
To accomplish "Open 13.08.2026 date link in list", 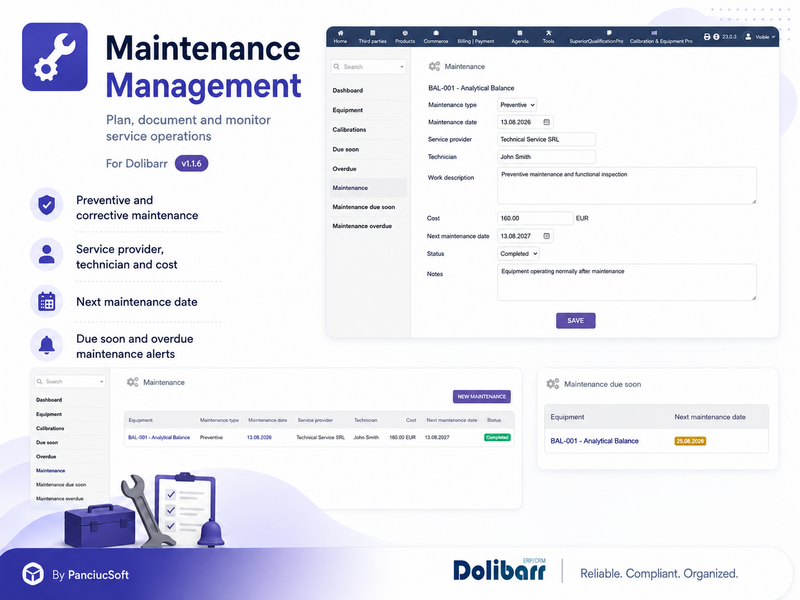I will [259, 437].
